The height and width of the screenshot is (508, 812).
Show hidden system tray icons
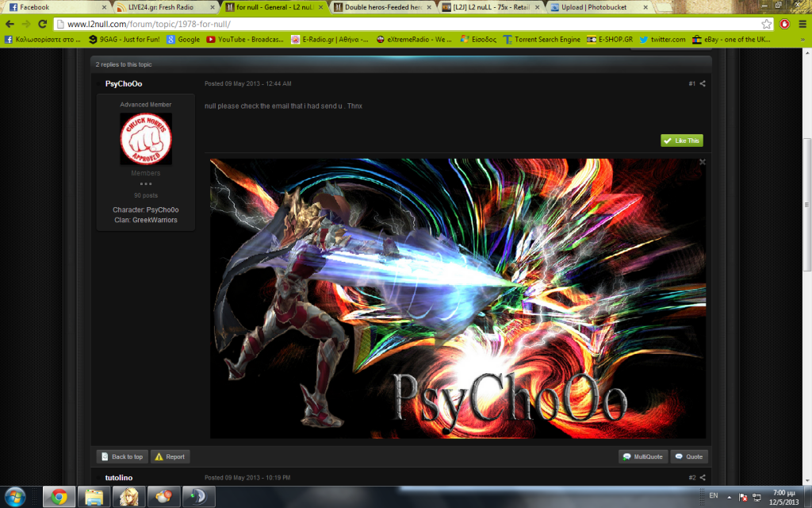click(x=729, y=497)
